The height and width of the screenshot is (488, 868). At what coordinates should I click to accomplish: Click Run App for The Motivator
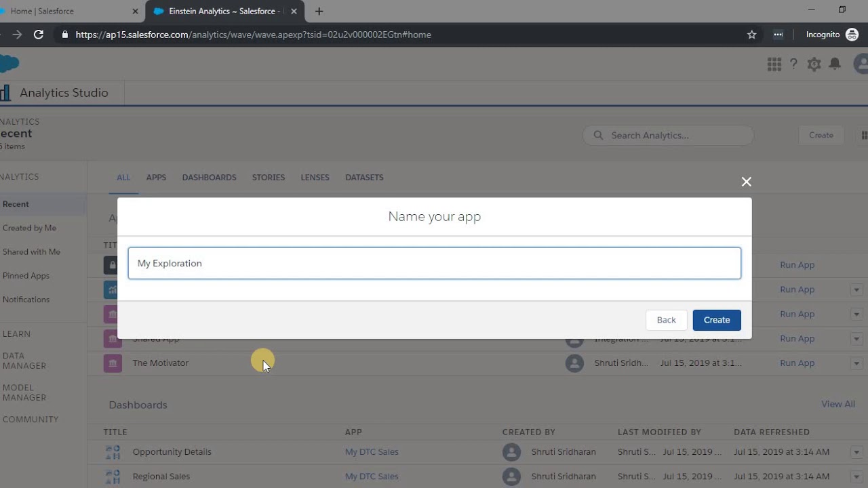797,363
